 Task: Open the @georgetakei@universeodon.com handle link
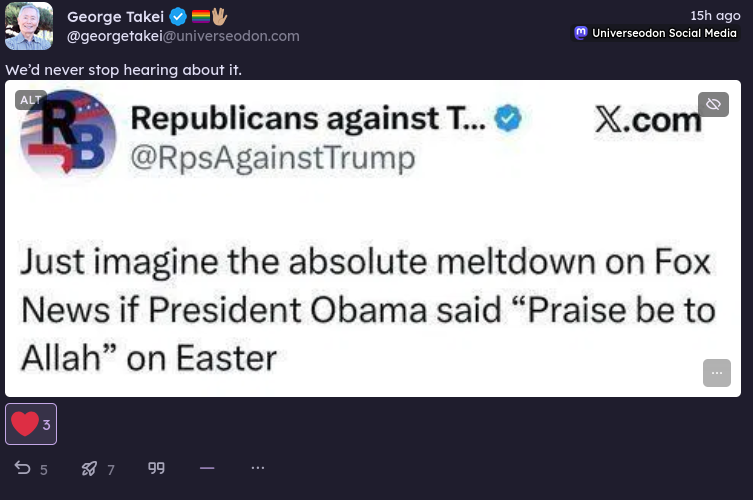pyautogui.click(x=183, y=36)
